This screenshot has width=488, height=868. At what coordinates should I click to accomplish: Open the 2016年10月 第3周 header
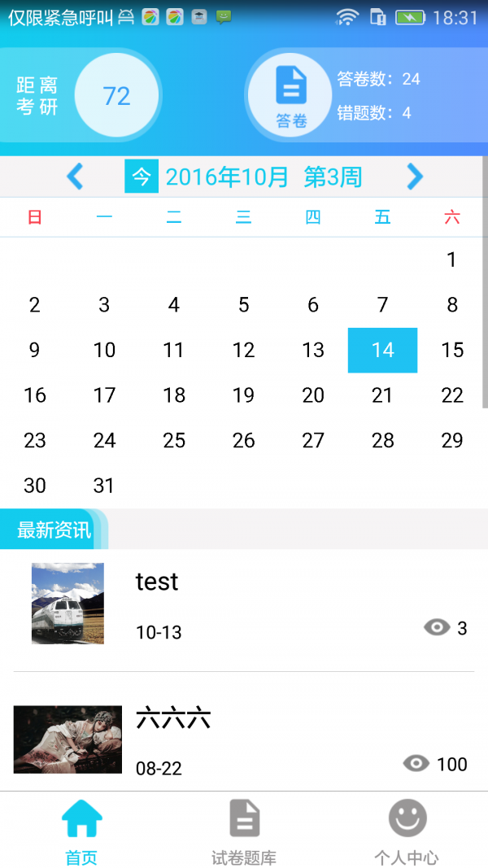tap(264, 176)
